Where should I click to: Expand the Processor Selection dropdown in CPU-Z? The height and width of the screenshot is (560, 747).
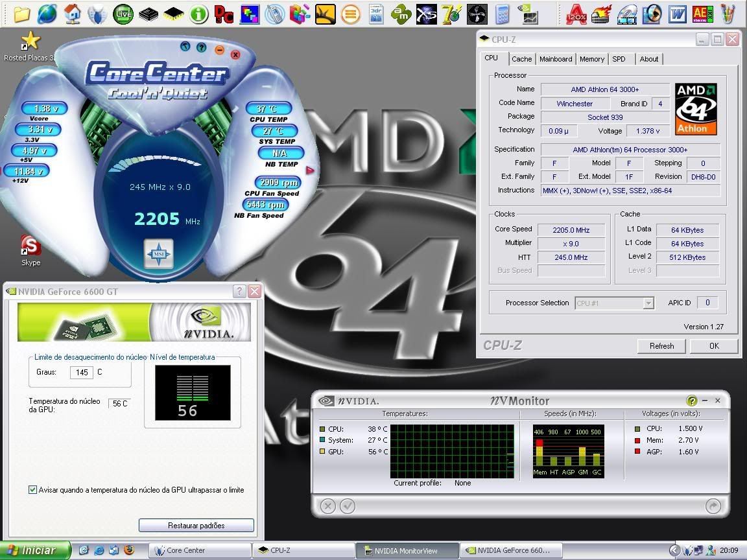point(648,303)
